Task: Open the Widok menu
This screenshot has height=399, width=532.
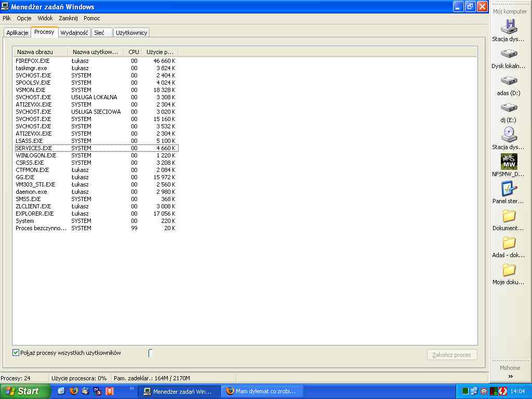Action: pos(45,18)
